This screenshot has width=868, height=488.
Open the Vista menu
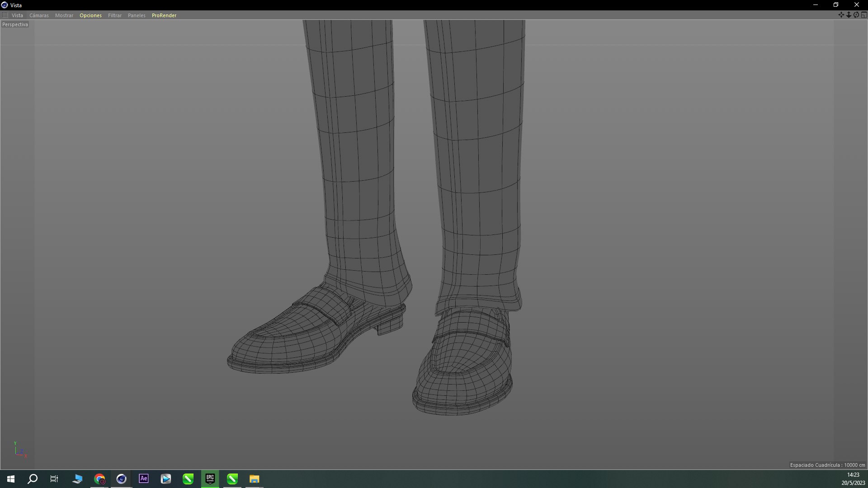pos(17,15)
